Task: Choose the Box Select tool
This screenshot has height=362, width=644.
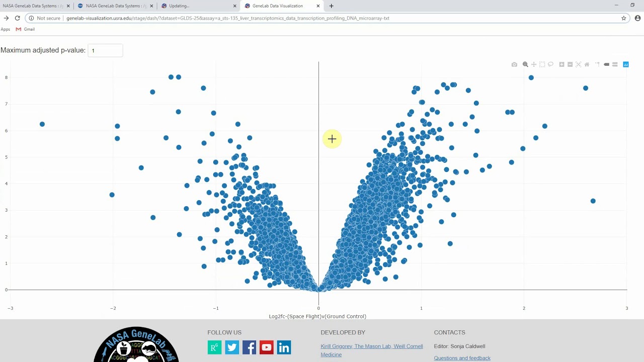Action: (542, 64)
